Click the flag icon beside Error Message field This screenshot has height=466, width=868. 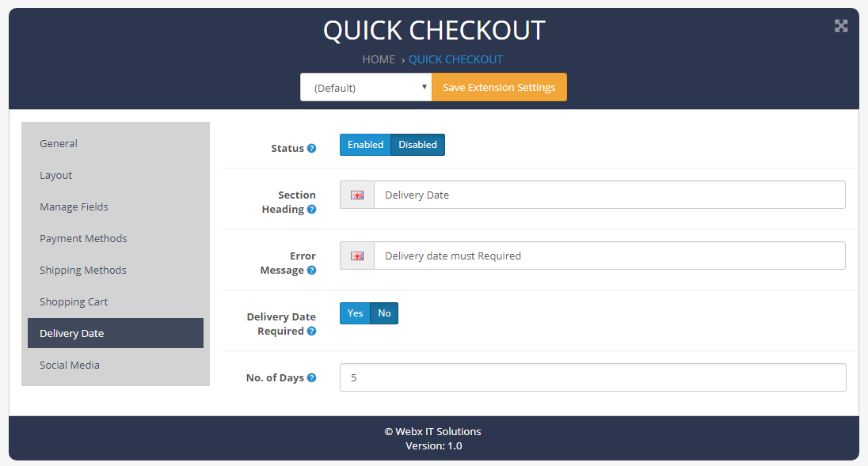point(357,256)
